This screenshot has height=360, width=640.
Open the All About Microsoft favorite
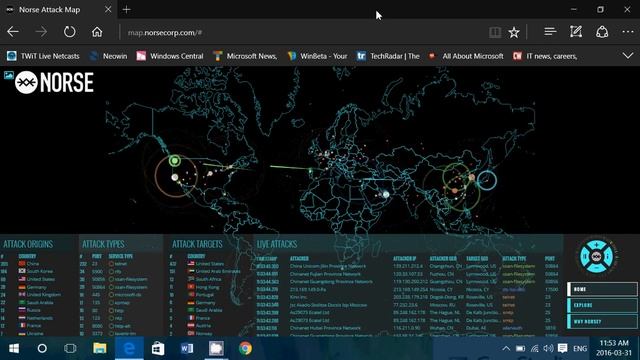pos(466,56)
